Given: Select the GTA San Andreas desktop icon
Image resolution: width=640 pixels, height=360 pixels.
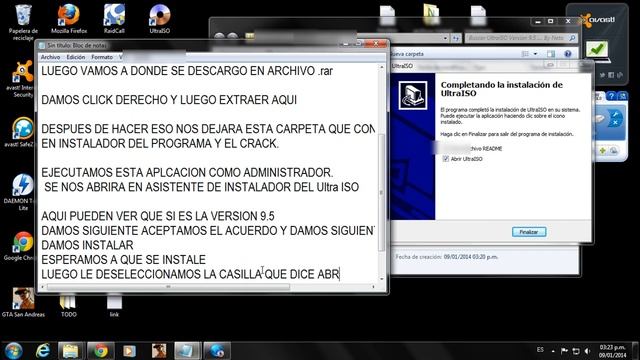Looking at the screenshot, I should click(23, 302).
